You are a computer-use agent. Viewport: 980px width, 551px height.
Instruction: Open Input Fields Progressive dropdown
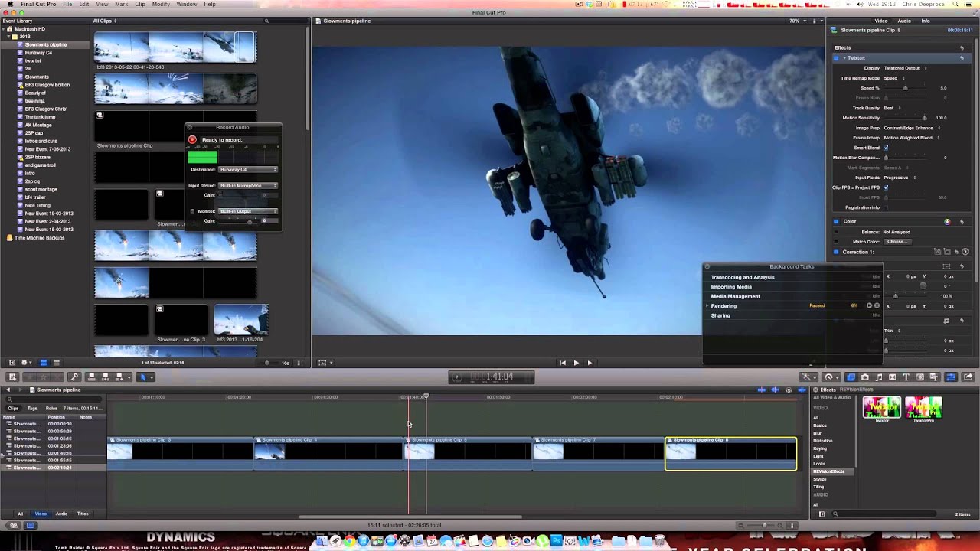pos(900,178)
